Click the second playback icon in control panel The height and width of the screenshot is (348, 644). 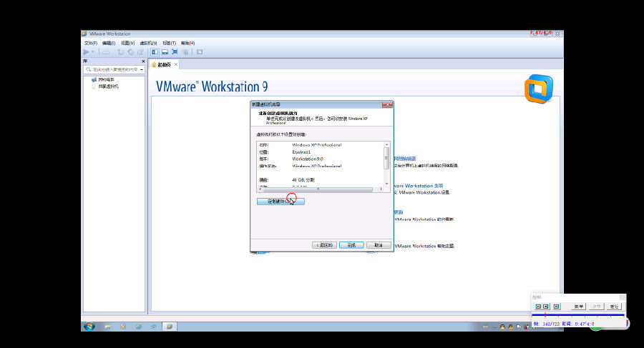(546, 307)
